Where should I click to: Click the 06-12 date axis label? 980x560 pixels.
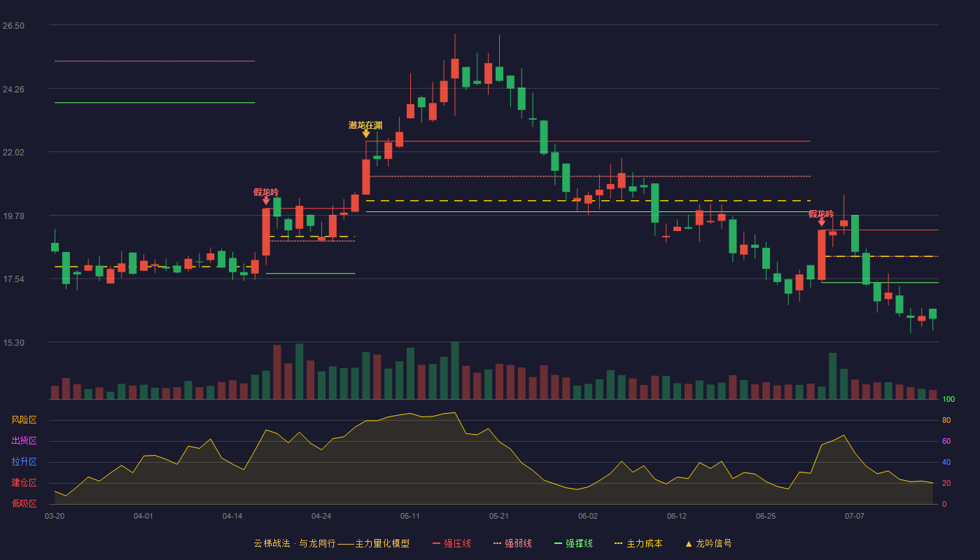[x=677, y=516]
